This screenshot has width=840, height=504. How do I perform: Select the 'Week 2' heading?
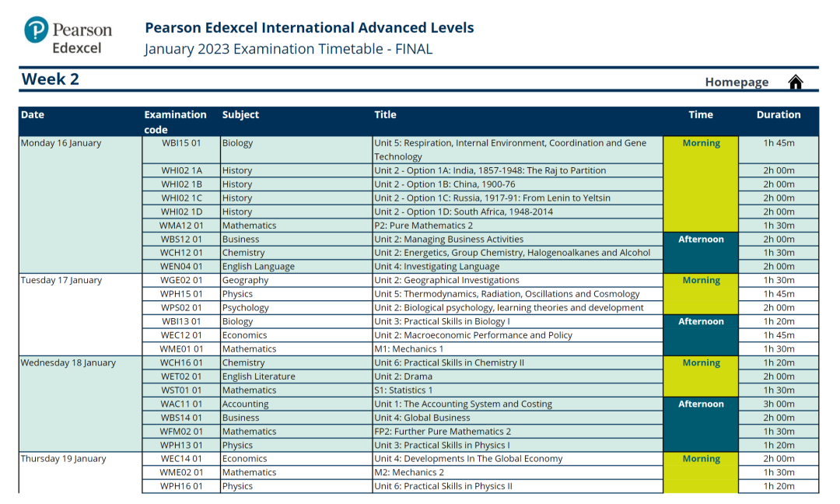point(51,79)
